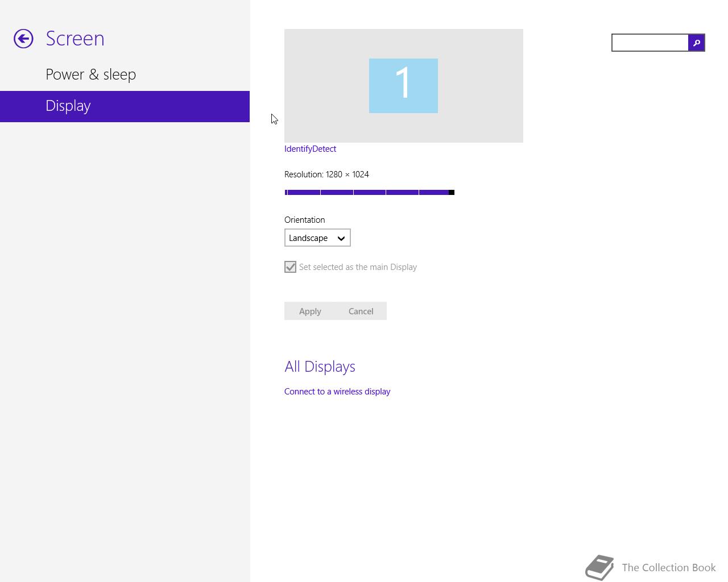
Task: Click the Detect link under the monitor preview
Action: click(x=324, y=149)
